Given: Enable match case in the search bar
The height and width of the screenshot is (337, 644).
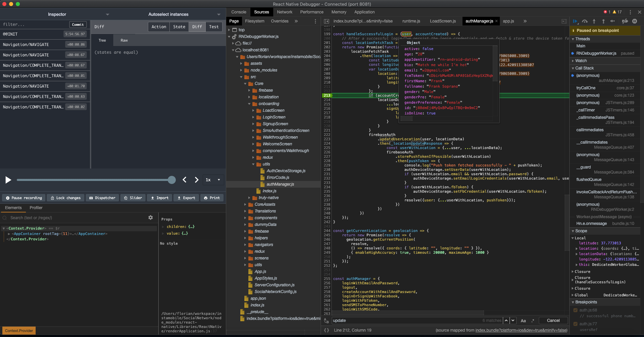Looking at the screenshot, I should coord(523,321).
